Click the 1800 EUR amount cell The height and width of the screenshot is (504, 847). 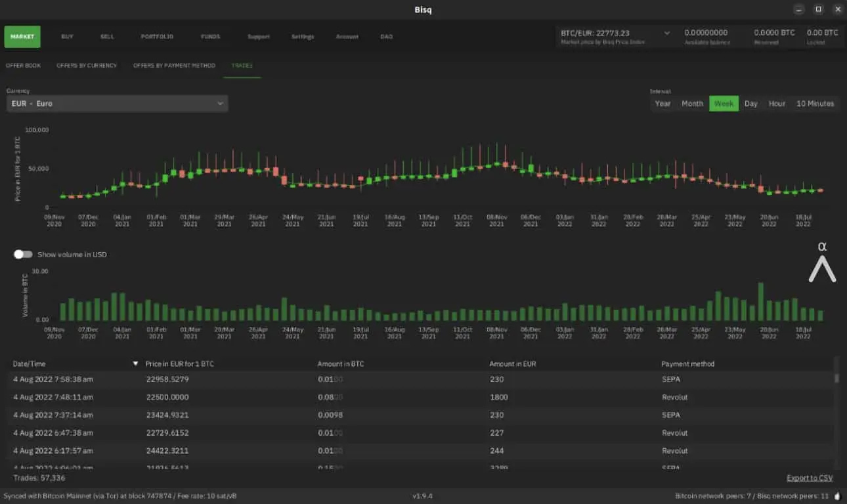[498, 397]
